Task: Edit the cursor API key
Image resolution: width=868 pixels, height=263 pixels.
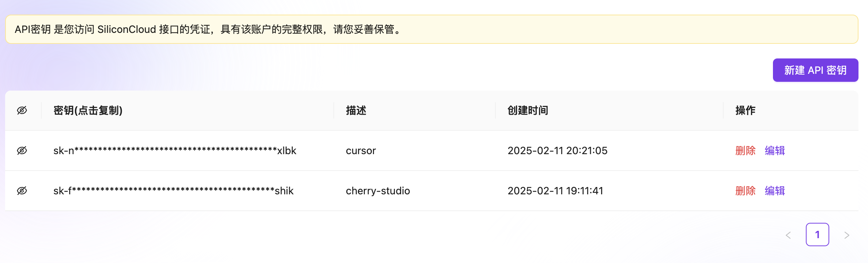Action: [775, 150]
